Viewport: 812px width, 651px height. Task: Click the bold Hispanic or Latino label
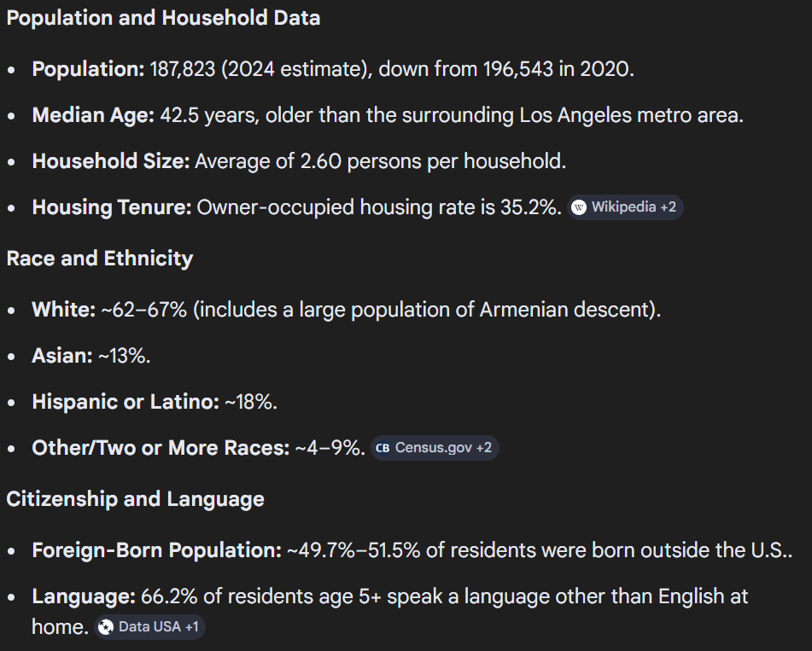coord(125,402)
